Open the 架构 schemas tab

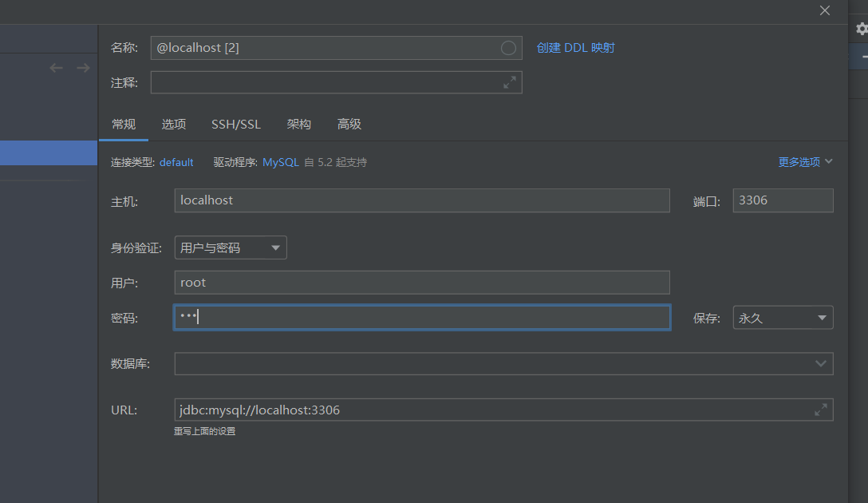[x=298, y=124]
